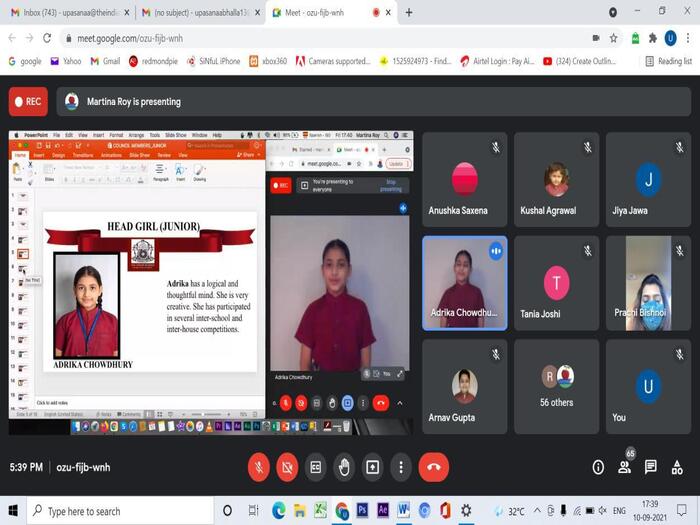The image size is (700, 525).
Task: Open Task View on taskbar
Action: [253, 510]
